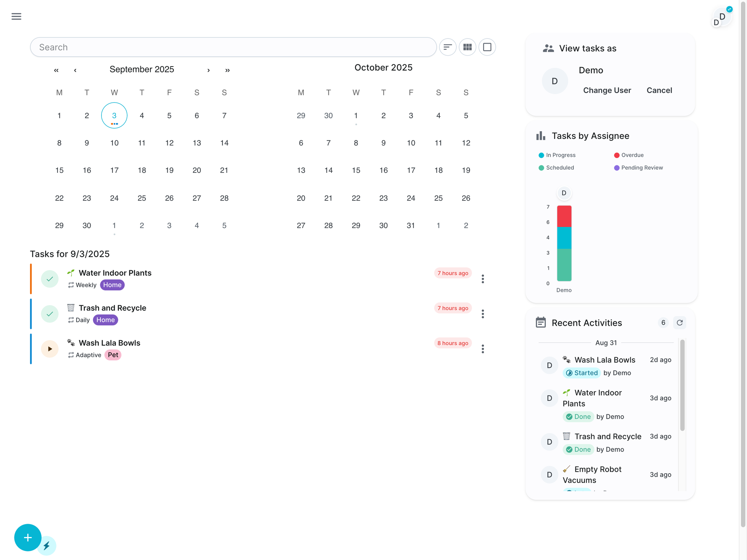Focus the Search input field
747x560 pixels.
233,47
